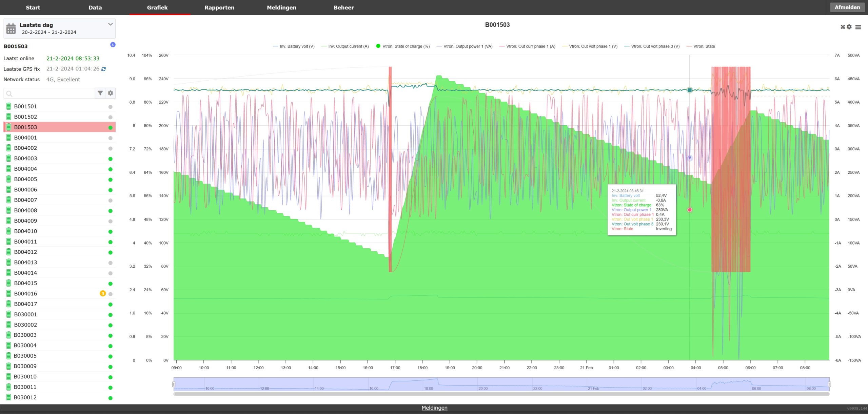Open the chart hamburger menu
The height and width of the screenshot is (416, 868).
click(858, 27)
